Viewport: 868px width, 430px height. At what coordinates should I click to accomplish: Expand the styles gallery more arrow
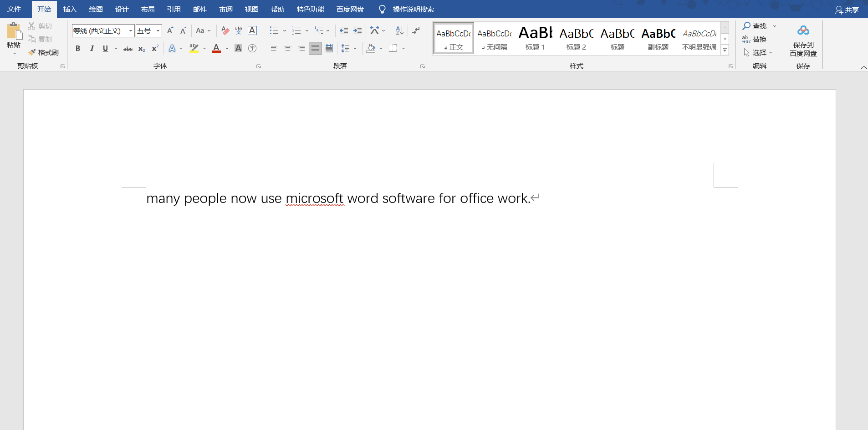pos(725,50)
